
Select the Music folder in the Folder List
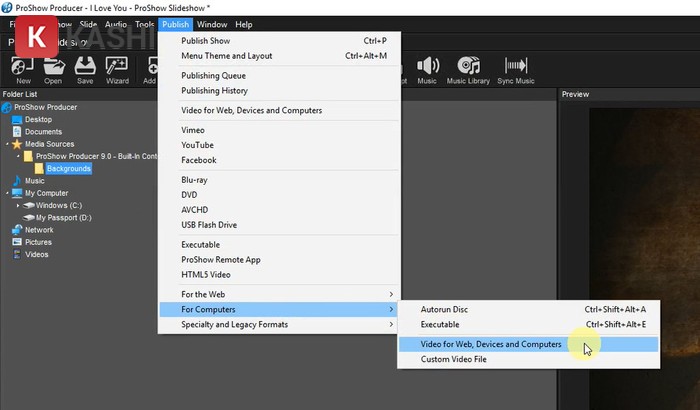pyautogui.click(x=34, y=181)
